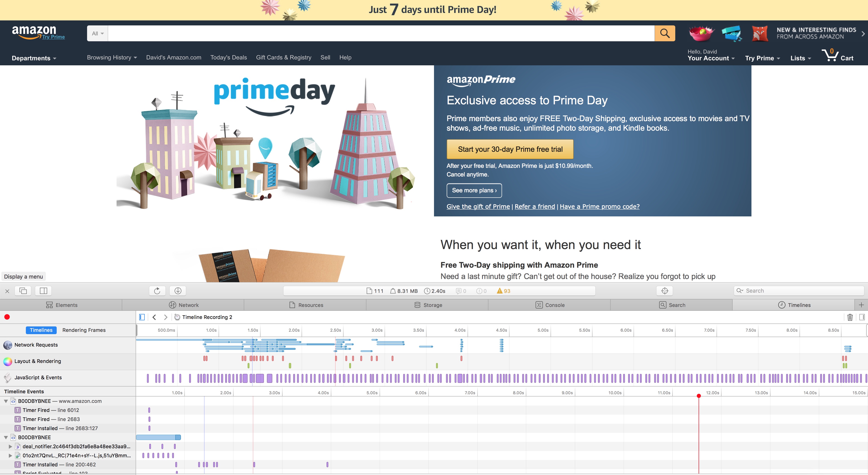The height and width of the screenshot is (475, 868).
Task: Expand the 01o2nt7QnvL resource row
Action: pos(10,455)
